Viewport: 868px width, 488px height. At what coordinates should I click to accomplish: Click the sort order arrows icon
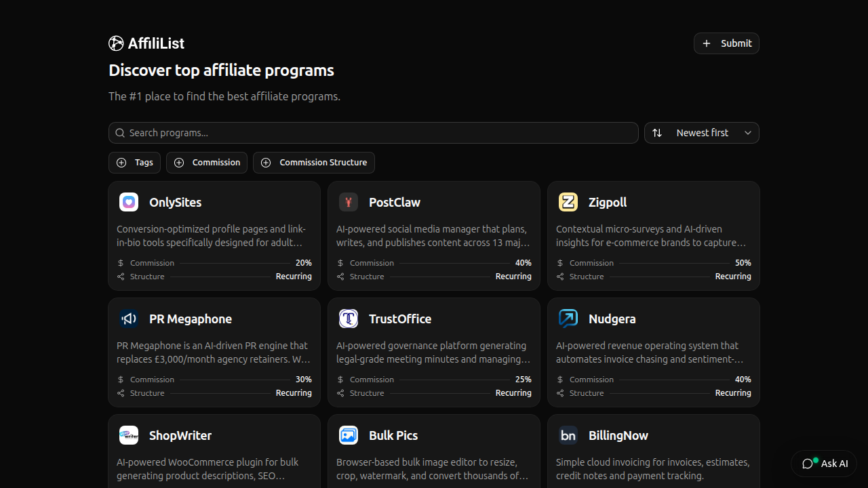tap(656, 132)
